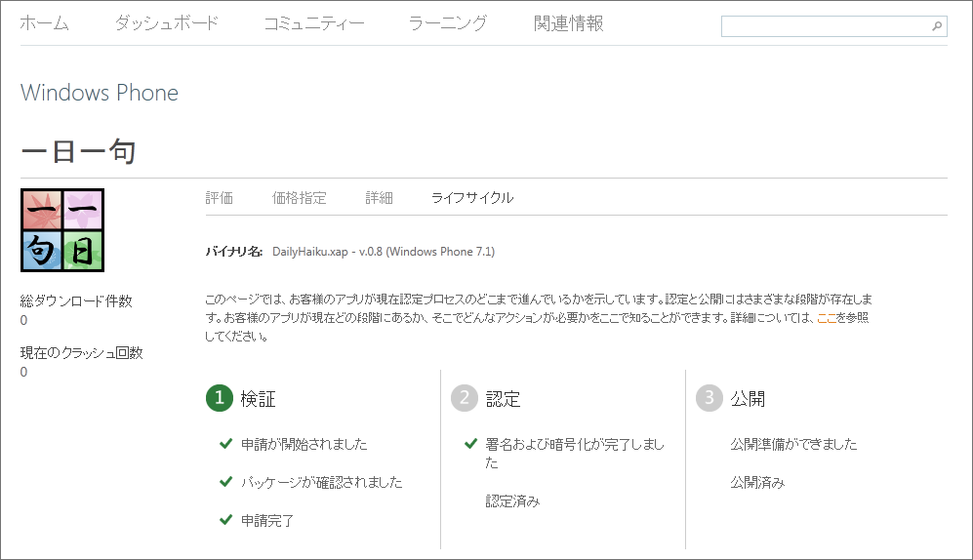Click checkmark beside 署名および暗号化が完了しました

(x=471, y=444)
